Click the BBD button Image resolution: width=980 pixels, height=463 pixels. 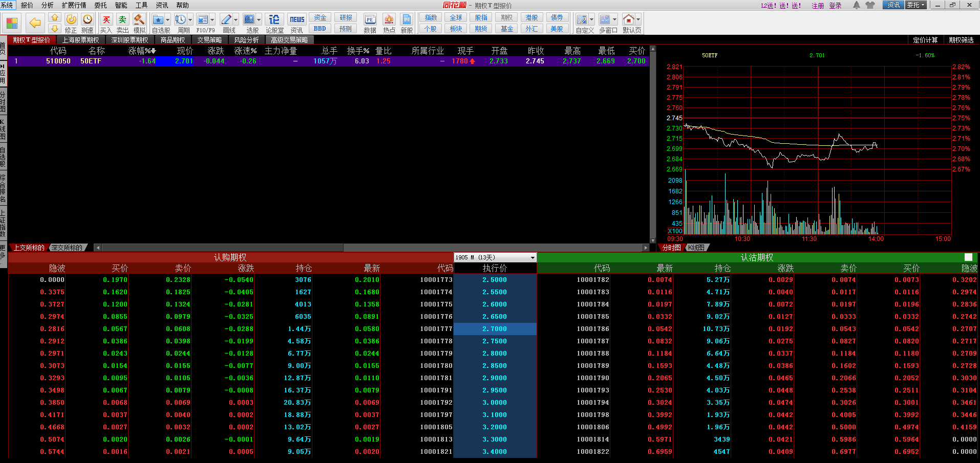tap(320, 29)
